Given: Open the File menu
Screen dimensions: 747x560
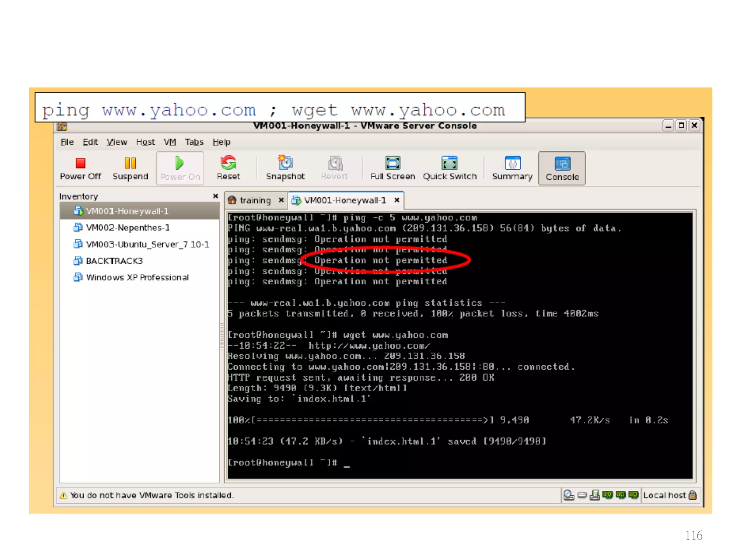Looking at the screenshot, I should (67, 142).
